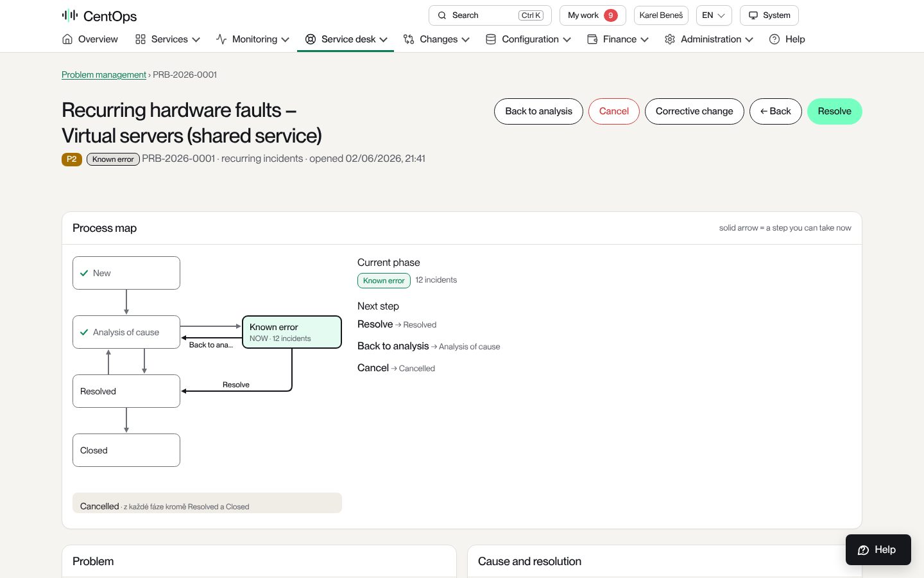Click the System monitor icon
The image size is (924, 578).
click(753, 15)
